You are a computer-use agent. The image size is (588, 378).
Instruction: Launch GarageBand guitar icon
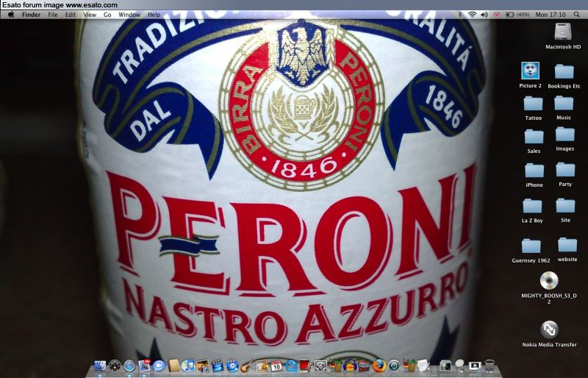pos(246,365)
